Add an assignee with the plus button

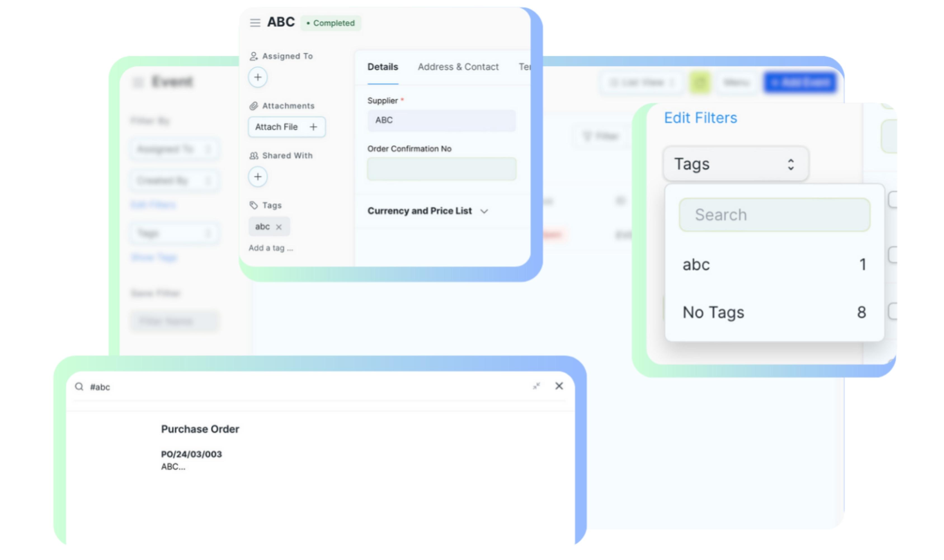point(257,77)
